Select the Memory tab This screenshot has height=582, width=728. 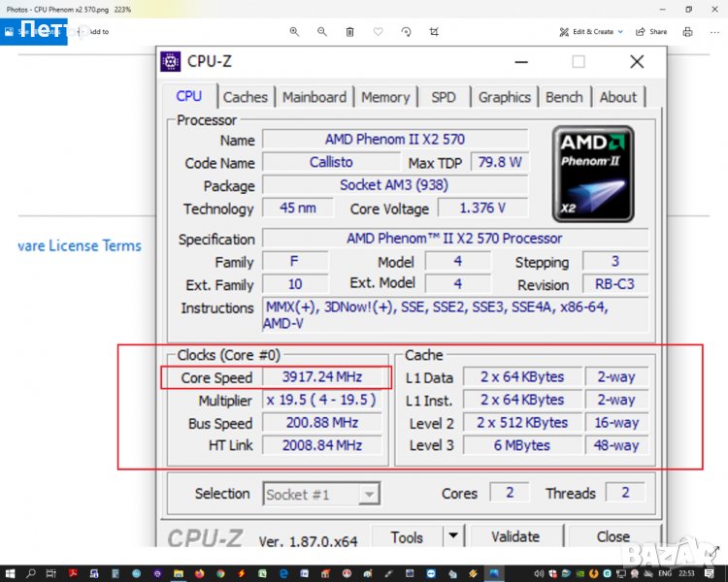(x=385, y=97)
